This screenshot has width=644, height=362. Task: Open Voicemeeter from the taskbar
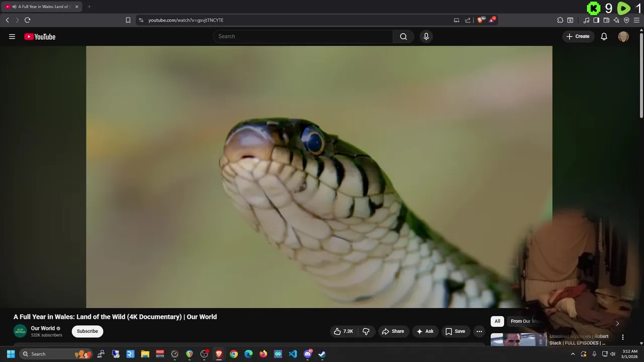(x=160, y=354)
